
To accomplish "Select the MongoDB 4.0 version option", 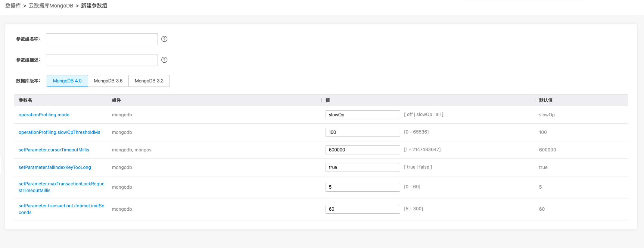I will click(x=67, y=81).
